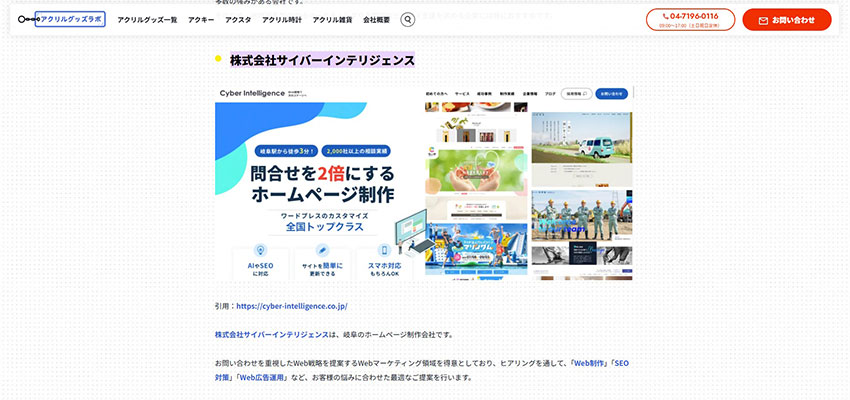Click the アクリルグッズラボ site logo
This screenshot has height=400, width=850.
click(62, 20)
